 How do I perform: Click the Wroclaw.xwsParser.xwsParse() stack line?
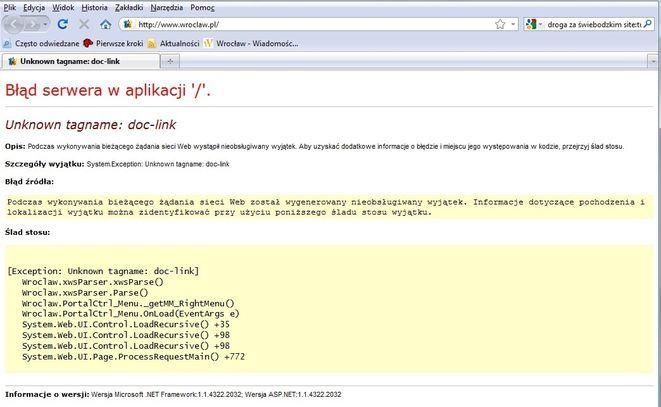93,282
